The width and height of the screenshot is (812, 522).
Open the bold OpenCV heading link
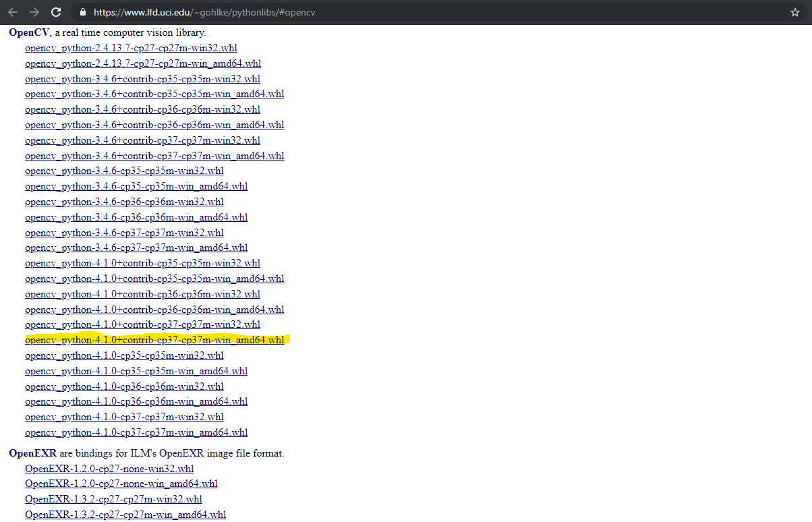point(29,32)
